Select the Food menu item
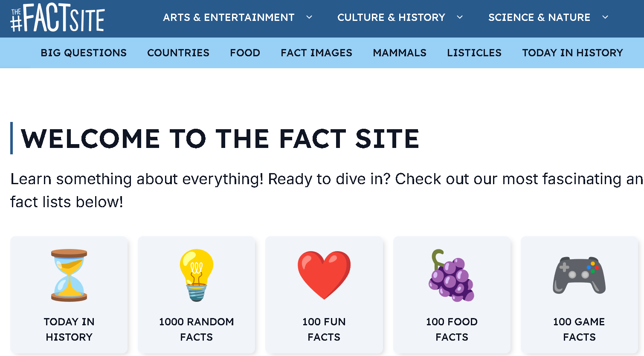This screenshot has width=644, height=356. [x=245, y=52]
